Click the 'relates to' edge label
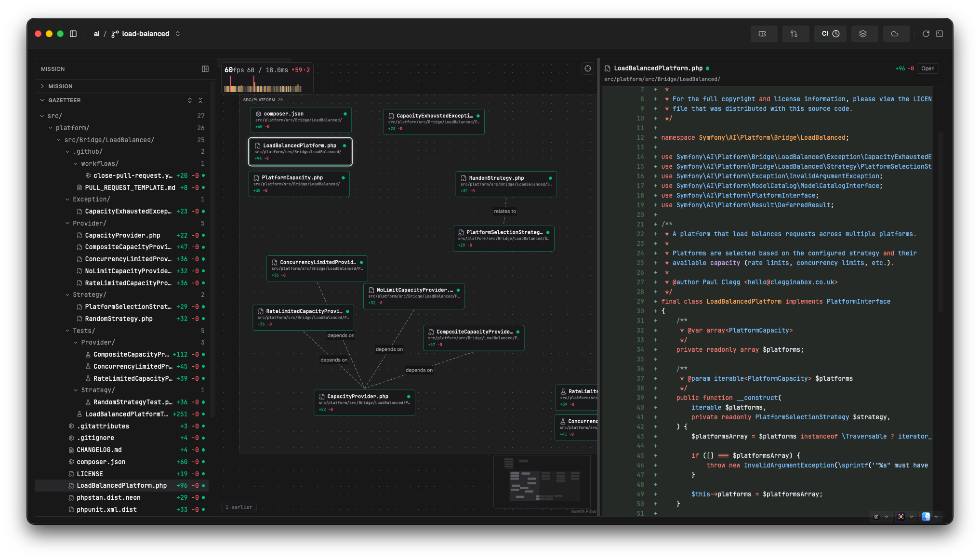Screen dimensions: 980x560 [505, 211]
